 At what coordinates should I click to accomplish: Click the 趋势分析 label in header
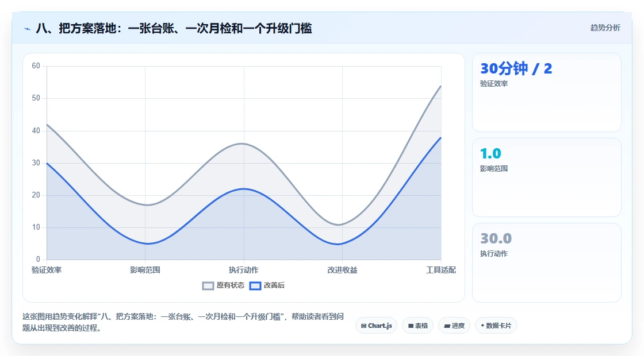coord(605,28)
